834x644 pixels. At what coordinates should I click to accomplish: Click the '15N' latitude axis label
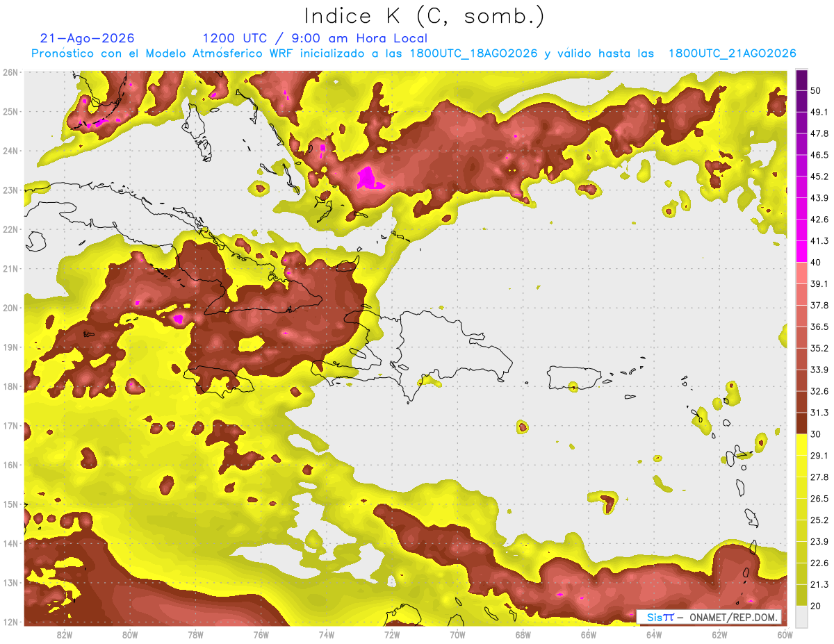pos(10,504)
